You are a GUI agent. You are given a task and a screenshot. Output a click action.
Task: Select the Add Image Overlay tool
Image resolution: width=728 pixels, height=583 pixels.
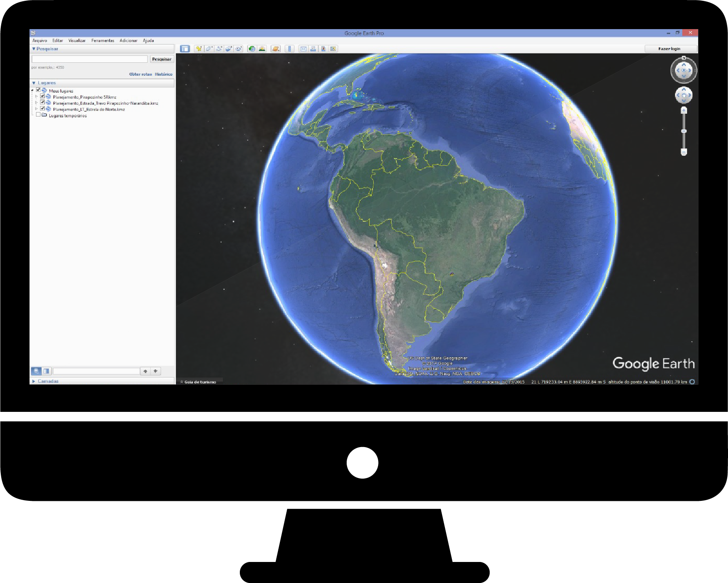coord(229,49)
